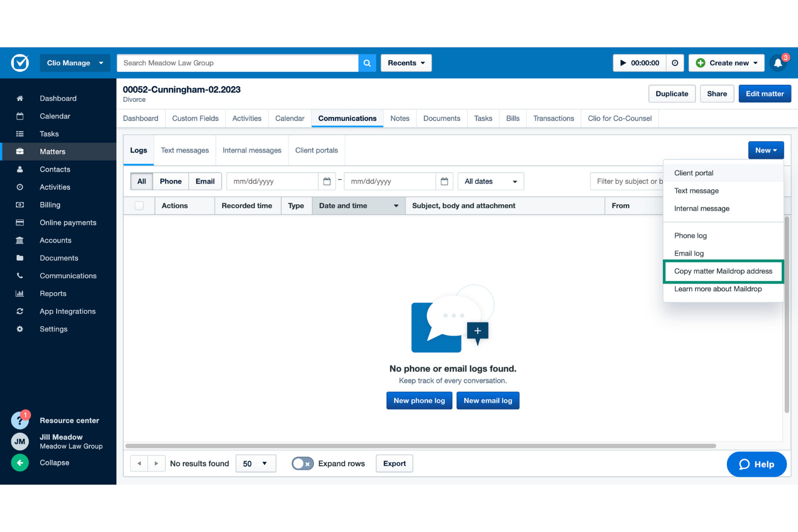Click the Clio checkmark logo
This screenshot has width=798, height=532.
20,63
